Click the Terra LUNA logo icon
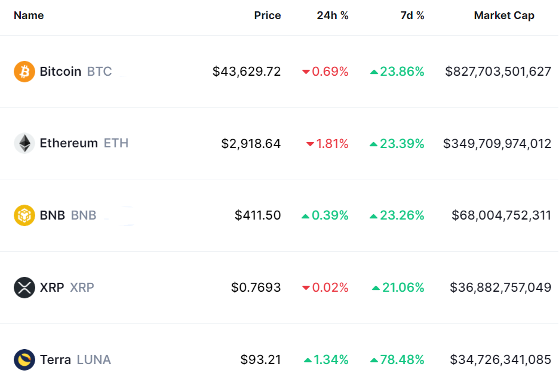Viewport: 559px width, 392px height. [24, 359]
